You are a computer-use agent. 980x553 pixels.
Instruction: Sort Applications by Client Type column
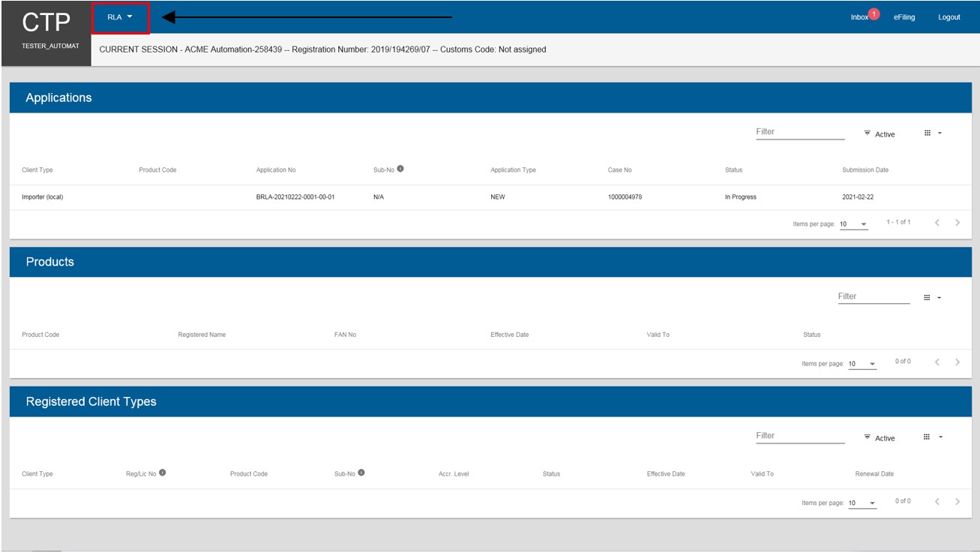(x=37, y=170)
